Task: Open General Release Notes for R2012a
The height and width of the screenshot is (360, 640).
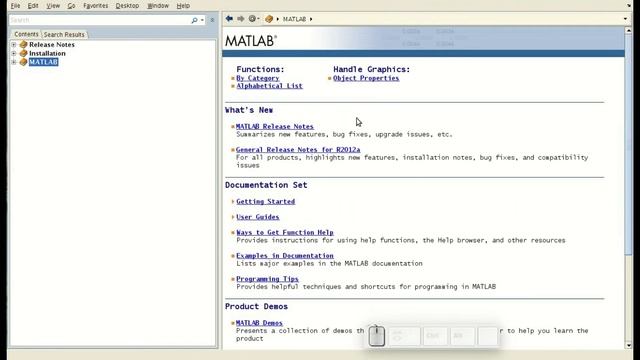Action: (x=298, y=150)
